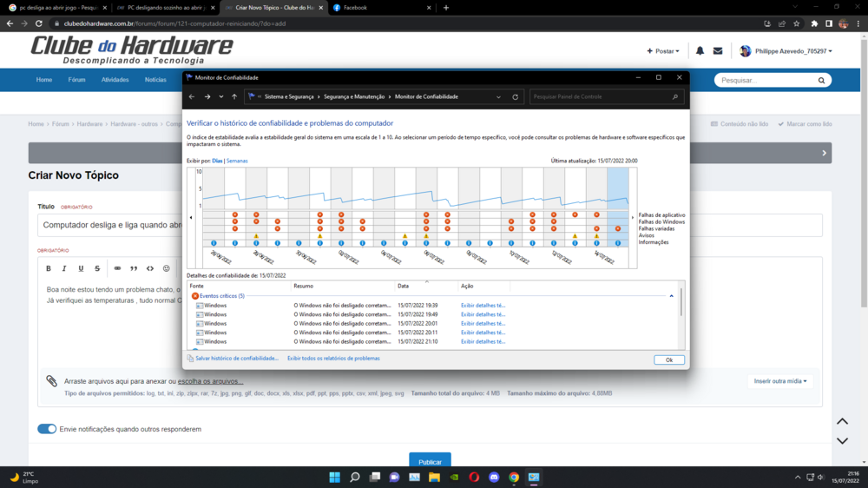This screenshot has width=868, height=488.
Task: Insert code using the code brackets icon
Action: 150,268
